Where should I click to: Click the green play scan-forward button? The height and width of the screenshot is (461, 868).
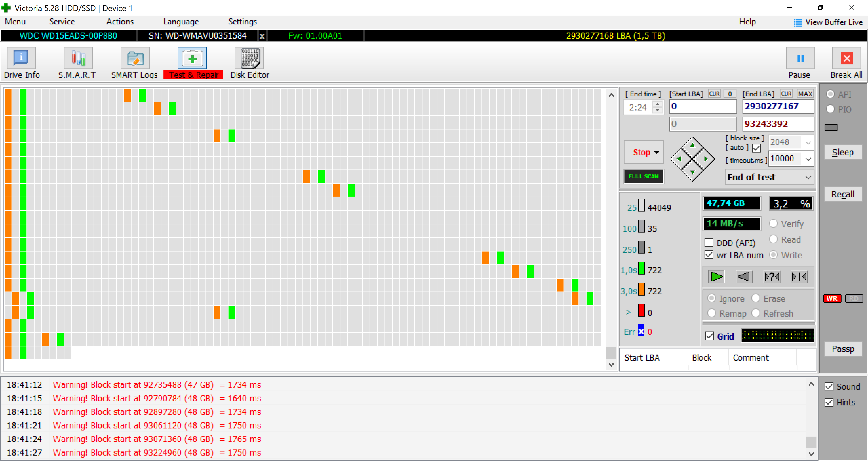coord(716,277)
